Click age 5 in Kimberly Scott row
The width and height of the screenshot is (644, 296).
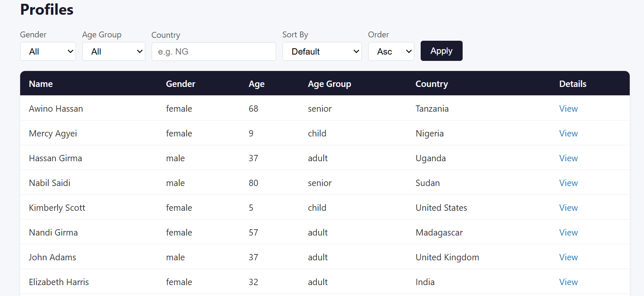tap(251, 208)
